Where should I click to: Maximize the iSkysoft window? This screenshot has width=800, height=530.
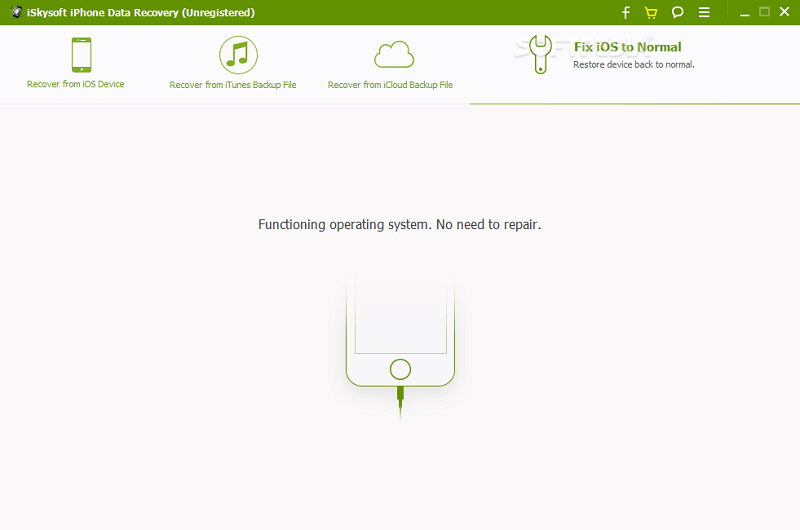pyautogui.click(x=764, y=12)
